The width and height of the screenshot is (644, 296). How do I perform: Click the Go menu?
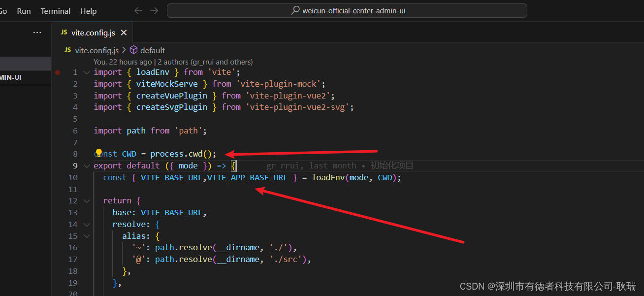tap(3, 11)
